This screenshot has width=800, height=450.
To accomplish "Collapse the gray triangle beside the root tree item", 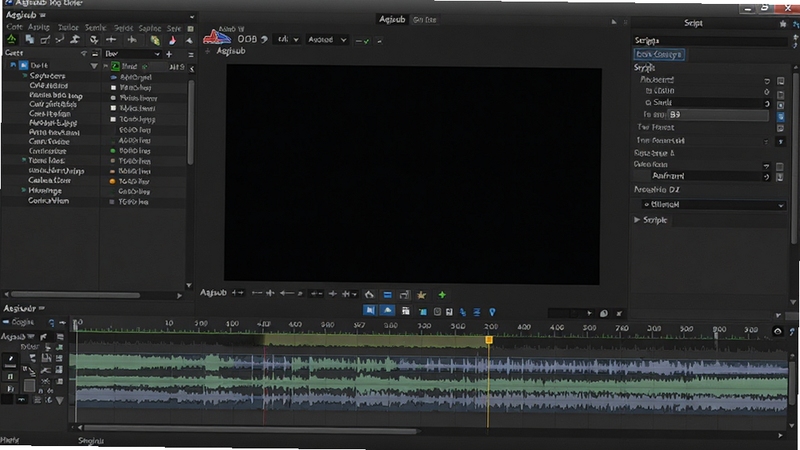I will [94, 66].
